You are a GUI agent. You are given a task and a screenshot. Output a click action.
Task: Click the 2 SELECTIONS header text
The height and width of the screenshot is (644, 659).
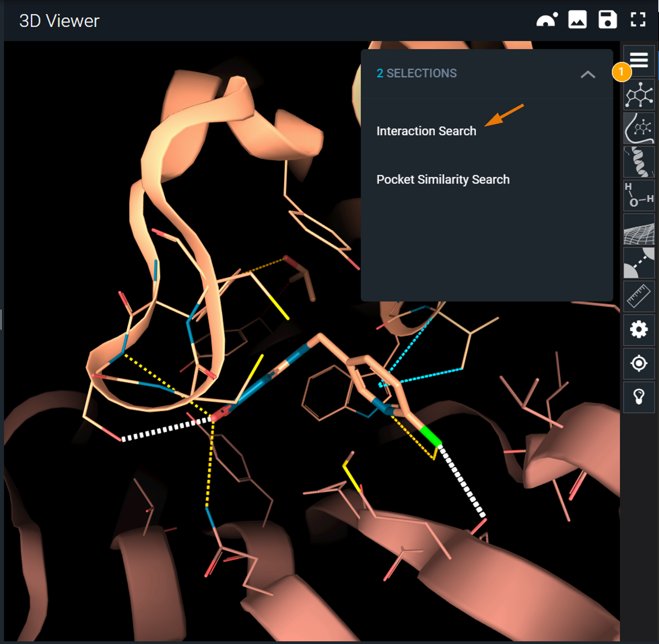coord(416,73)
